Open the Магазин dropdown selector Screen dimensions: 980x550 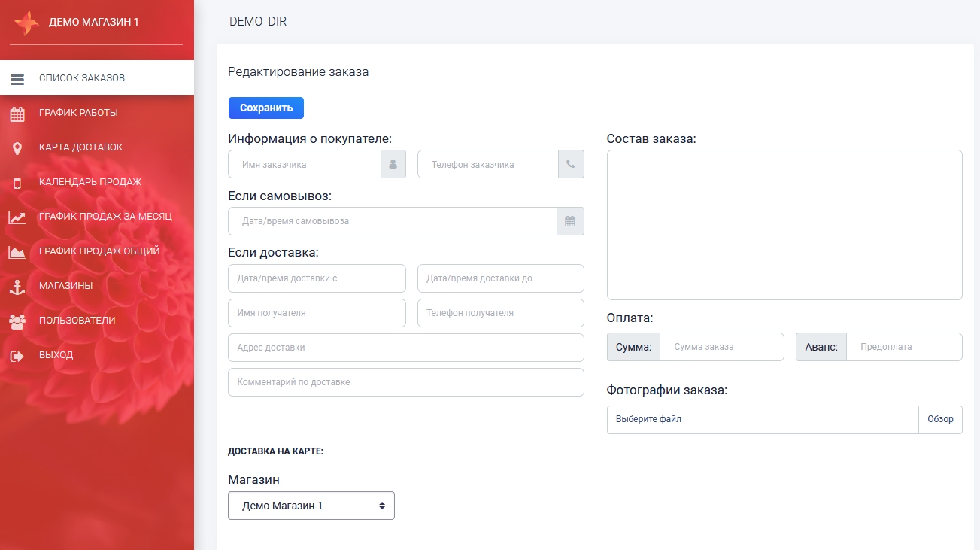click(311, 506)
